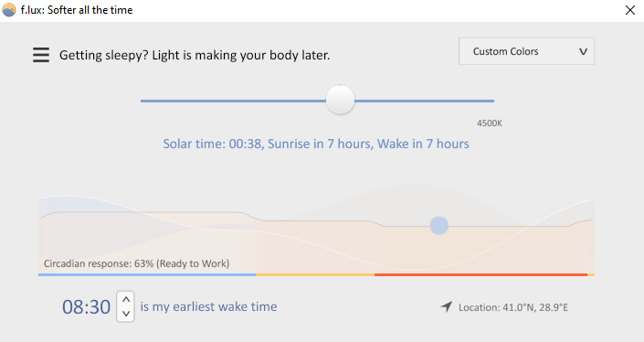The height and width of the screenshot is (342, 644).
Task: Click the red bedtime segment of timeline bar
Action: (x=481, y=274)
